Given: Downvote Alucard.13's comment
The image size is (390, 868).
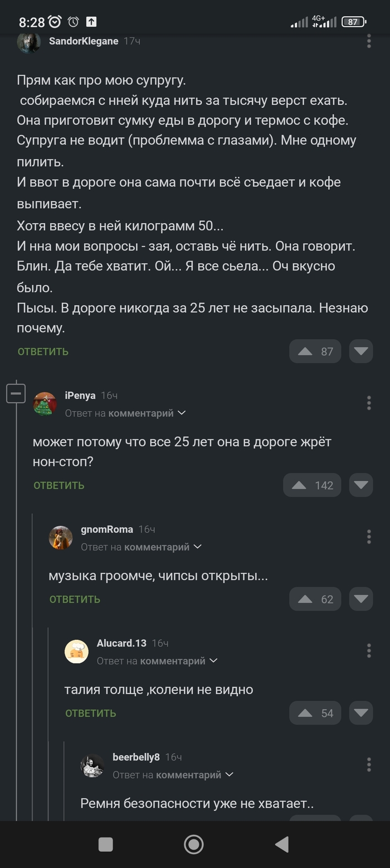Looking at the screenshot, I should coord(361,713).
